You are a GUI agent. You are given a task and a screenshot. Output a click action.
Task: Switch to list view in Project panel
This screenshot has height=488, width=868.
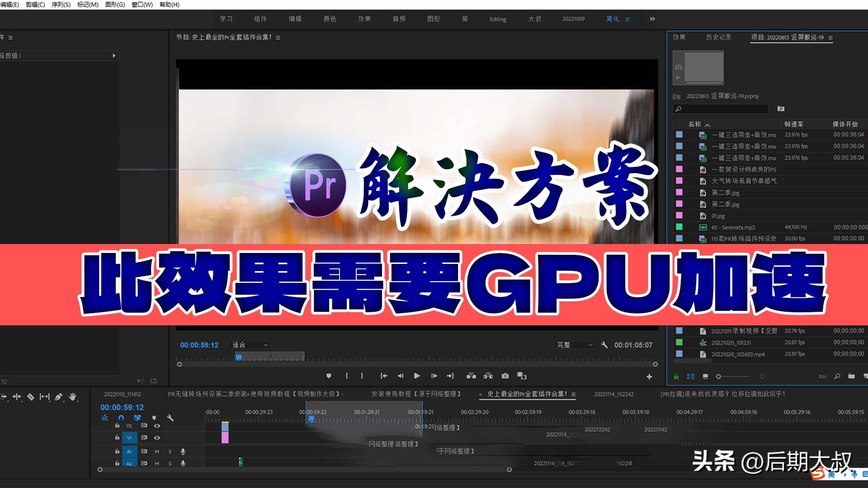(x=691, y=376)
